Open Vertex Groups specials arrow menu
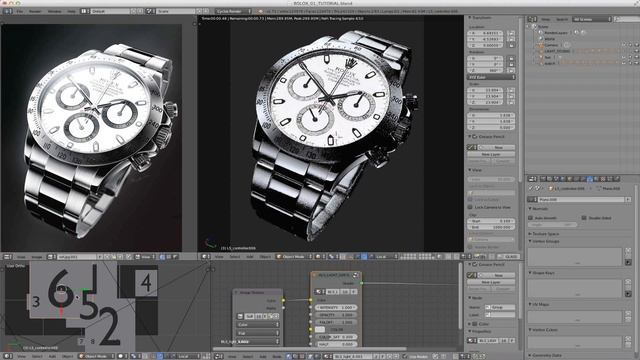The width and height of the screenshot is (640, 360). (628, 262)
